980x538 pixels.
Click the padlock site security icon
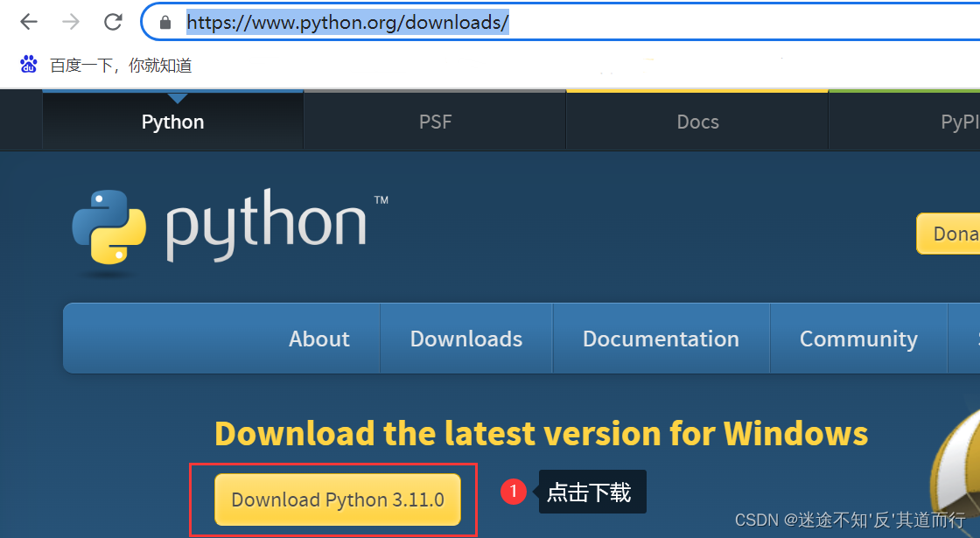[165, 23]
